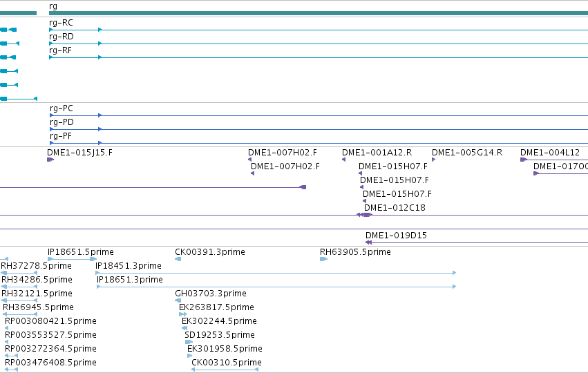Open the RH34286.5prime EST label
Screen dimensions: 588x373
click(x=37, y=280)
